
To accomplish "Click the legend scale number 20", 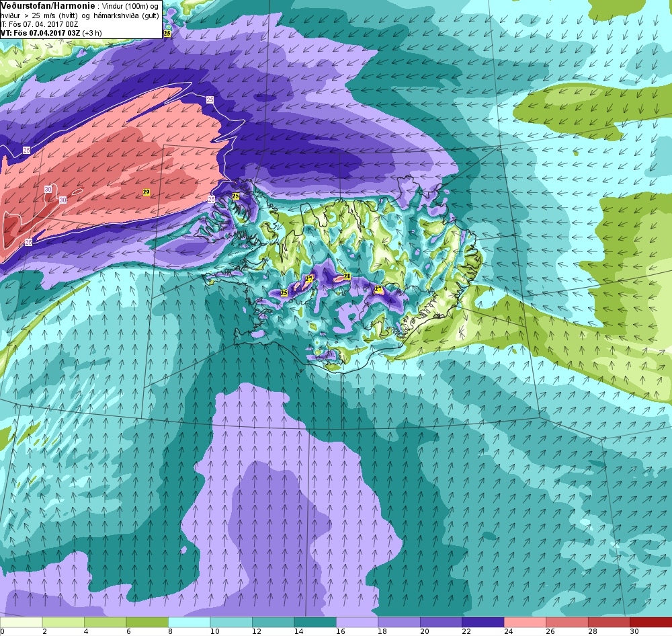I will pyautogui.click(x=425, y=631).
